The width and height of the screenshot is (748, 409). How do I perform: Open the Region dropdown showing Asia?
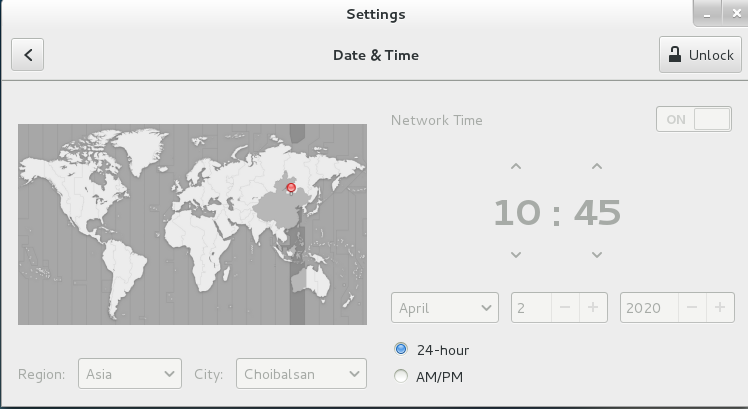tap(130, 374)
